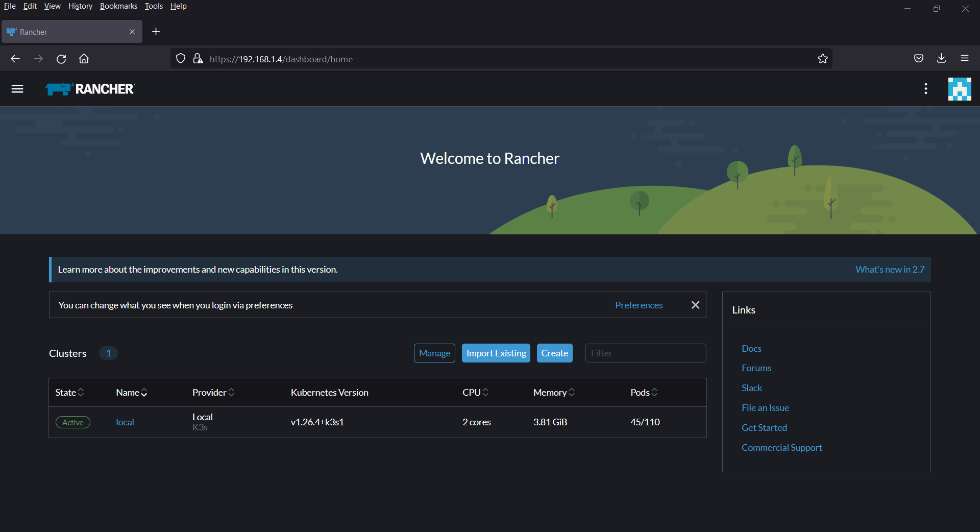
Task: Sort clusters by State column
Action: coord(69,392)
